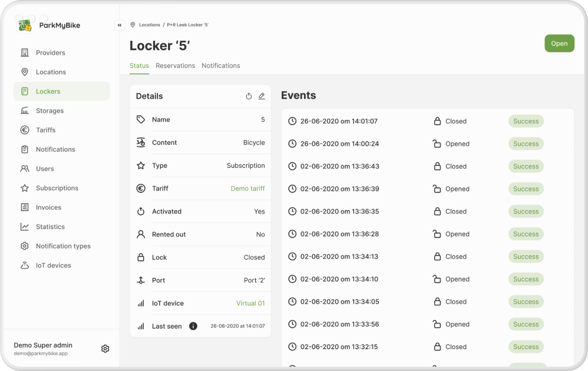Select the Lockers sidebar item
The width and height of the screenshot is (588, 371).
[48, 91]
